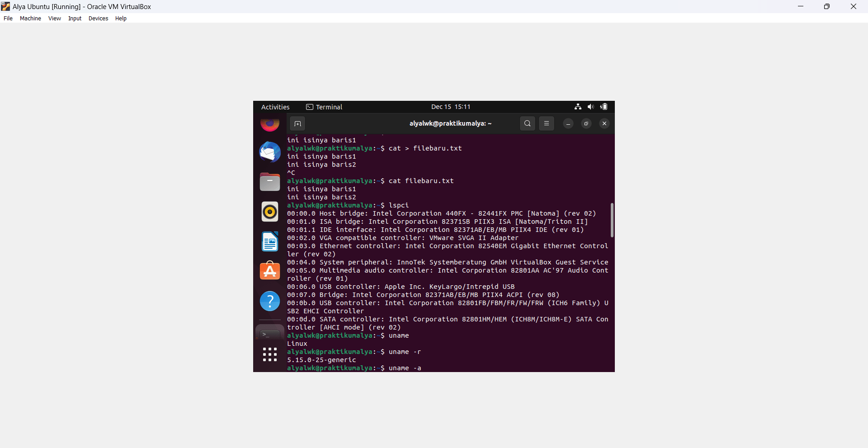Click the terminal search icon

[528, 123]
